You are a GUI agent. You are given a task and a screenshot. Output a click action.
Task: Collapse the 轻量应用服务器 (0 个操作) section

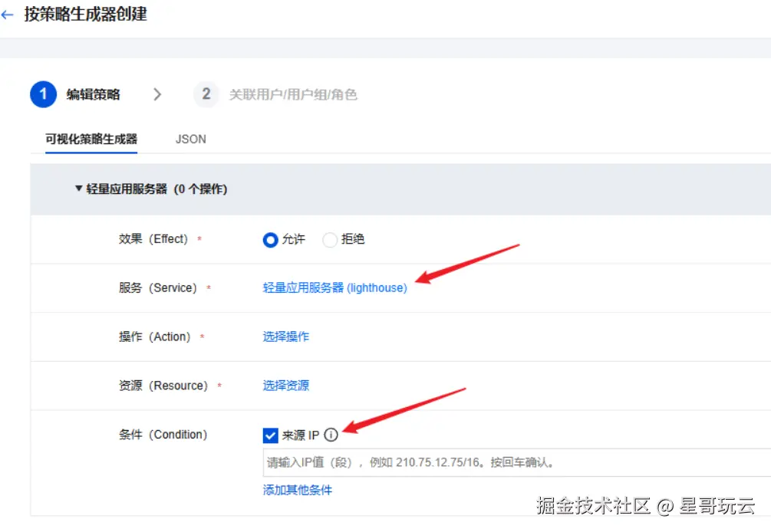[x=79, y=189]
